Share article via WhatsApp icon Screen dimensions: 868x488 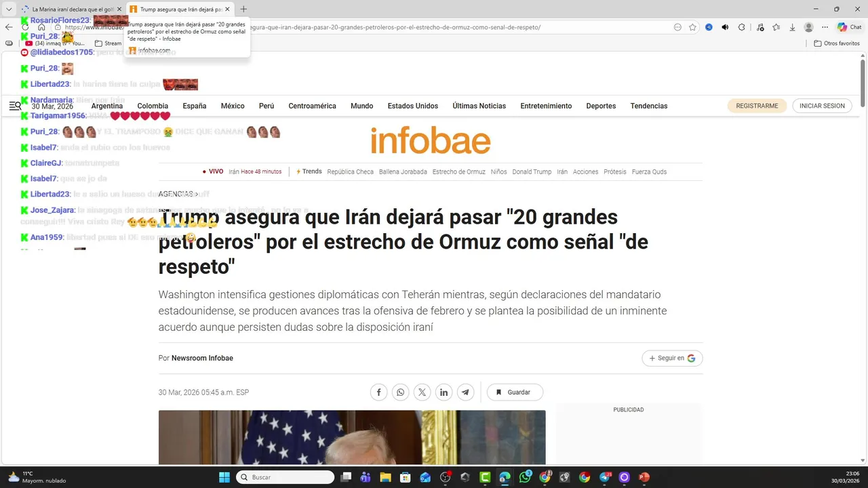point(400,392)
